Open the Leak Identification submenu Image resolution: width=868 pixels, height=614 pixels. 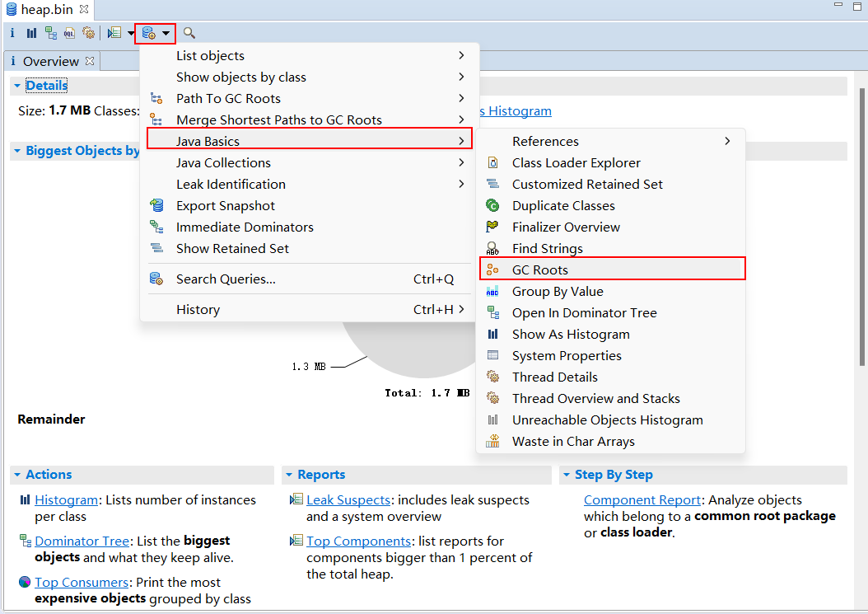pos(310,185)
